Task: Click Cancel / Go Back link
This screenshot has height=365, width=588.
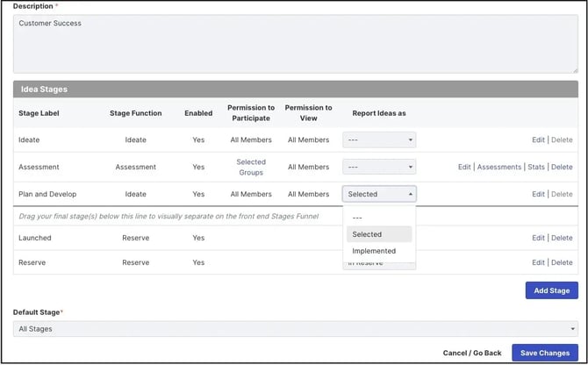Action: tap(471, 353)
